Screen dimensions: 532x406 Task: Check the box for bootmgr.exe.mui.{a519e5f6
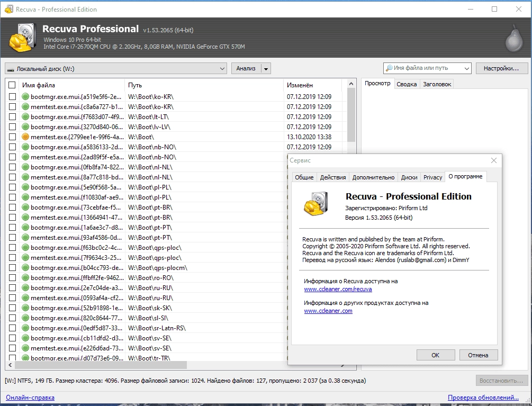(x=12, y=97)
